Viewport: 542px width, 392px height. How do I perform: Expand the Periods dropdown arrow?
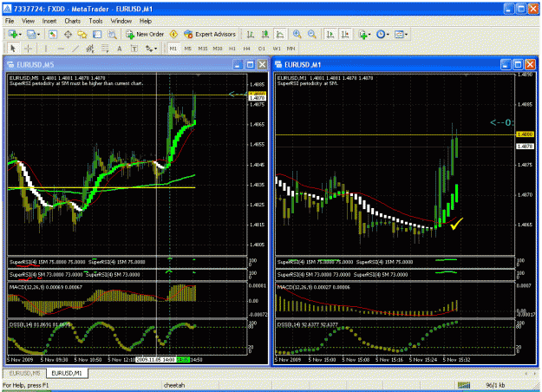point(388,35)
